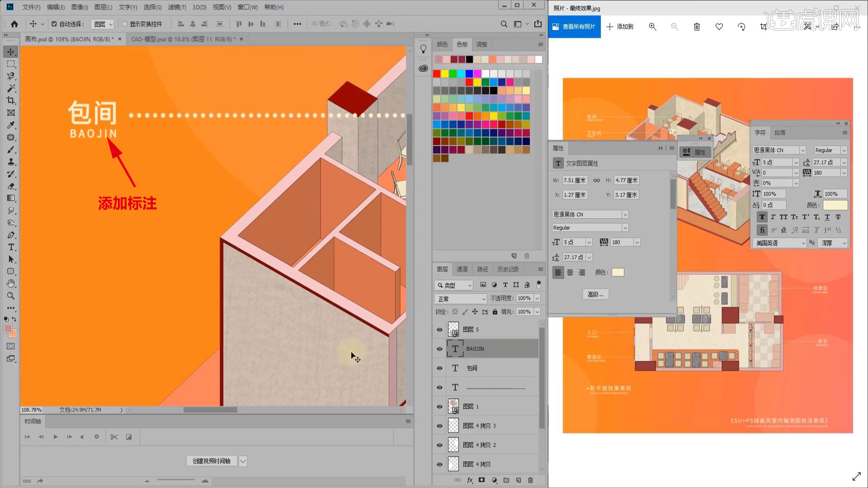Switch to the 段落 tab
Image resolution: width=868 pixels, height=488 pixels.
pyautogui.click(x=780, y=133)
